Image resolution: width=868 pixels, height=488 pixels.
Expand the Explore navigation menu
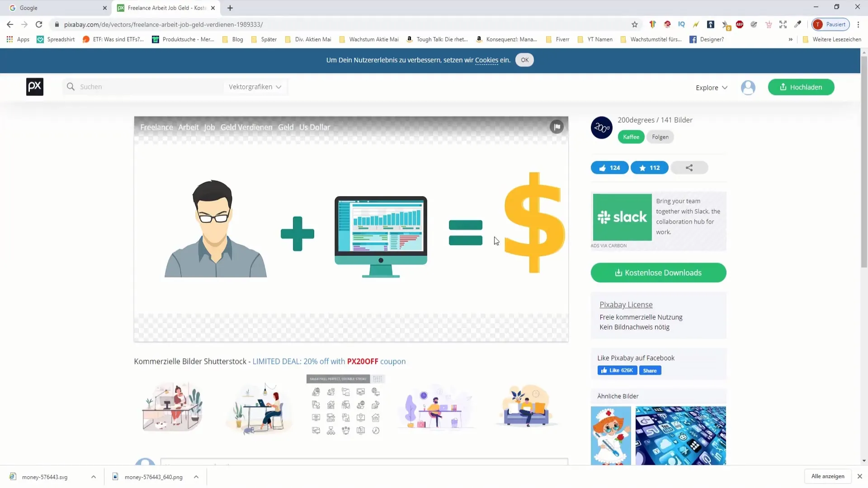712,87
